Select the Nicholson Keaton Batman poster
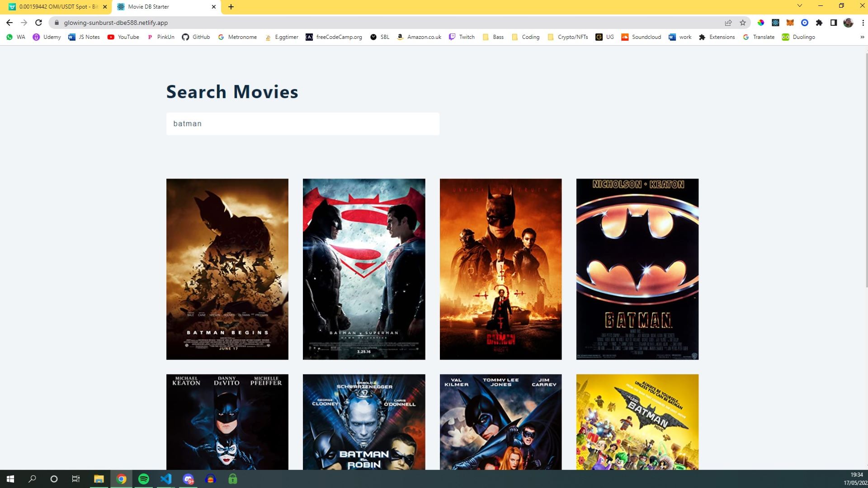 click(637, 269)
